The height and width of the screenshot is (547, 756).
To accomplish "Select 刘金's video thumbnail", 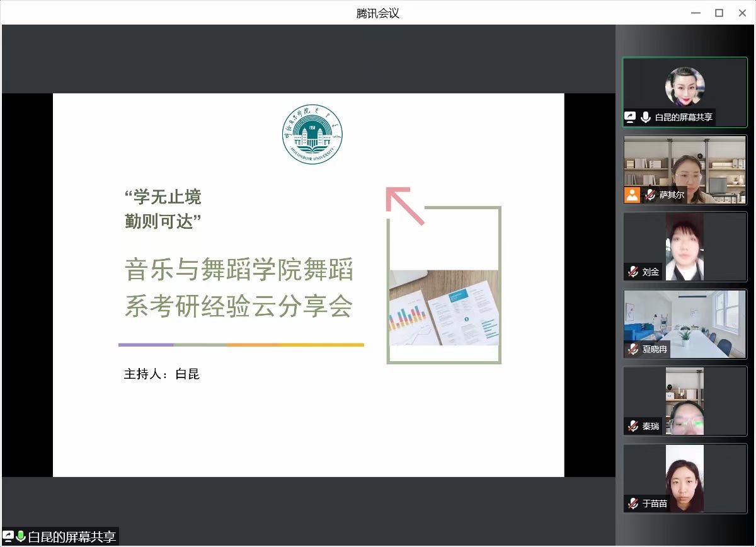I will pyautogui.click(x=685, y=246).
